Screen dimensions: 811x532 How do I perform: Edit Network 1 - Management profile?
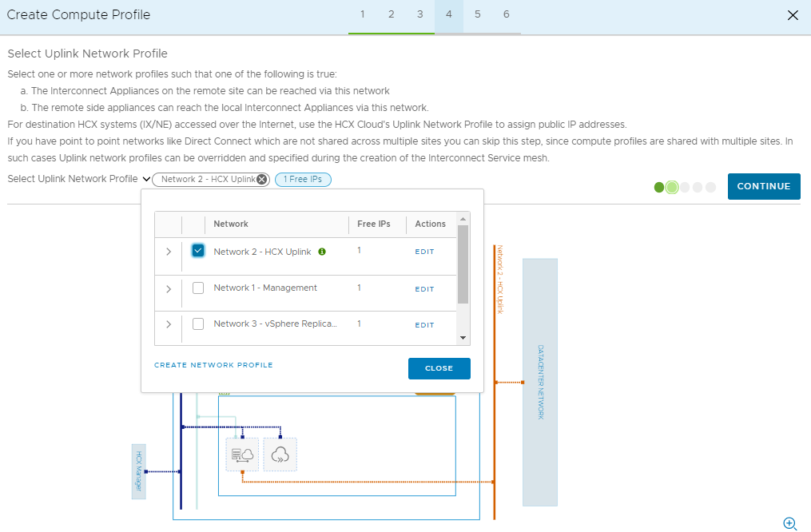(x=424, y=289)
